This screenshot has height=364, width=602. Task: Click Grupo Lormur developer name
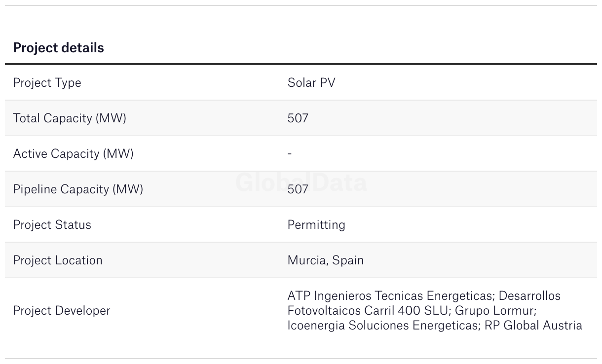495,311
